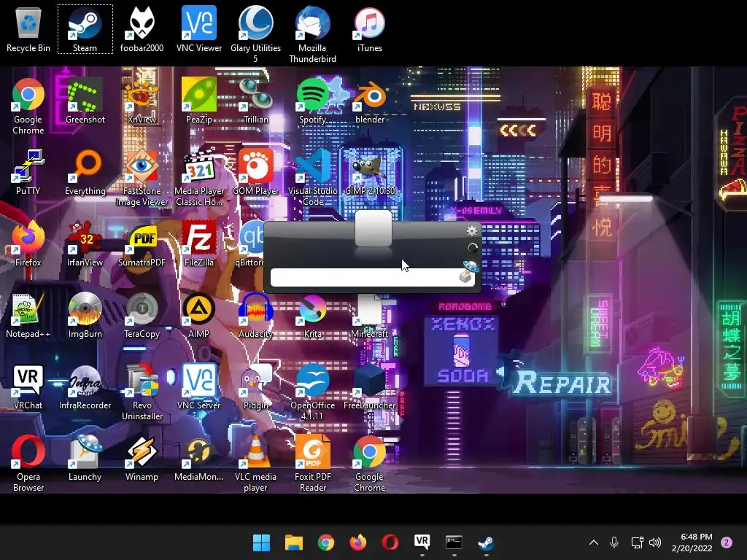Switch to VRChat on the taskbar
This screenshot has height=560, width=747.
pos(422,542)
